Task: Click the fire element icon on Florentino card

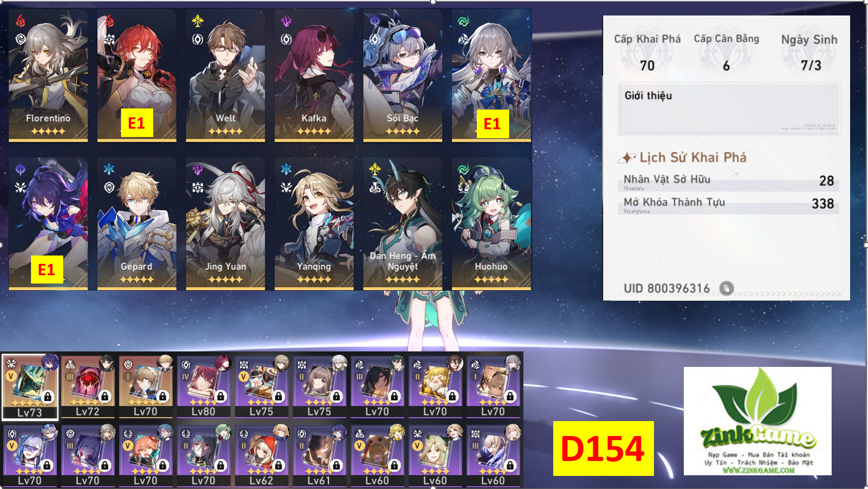Action: coord(20,22)
